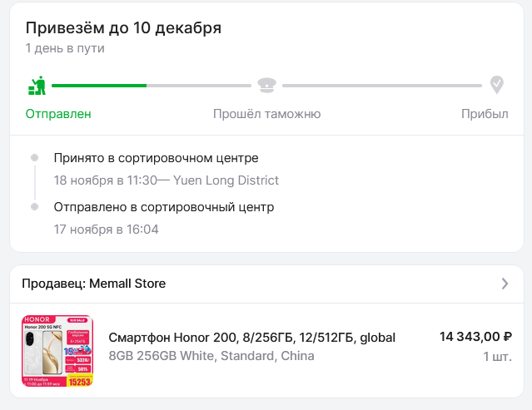Click the Привезём до 10 декабря heading
The image size is (532, 410).
point(123,28)
